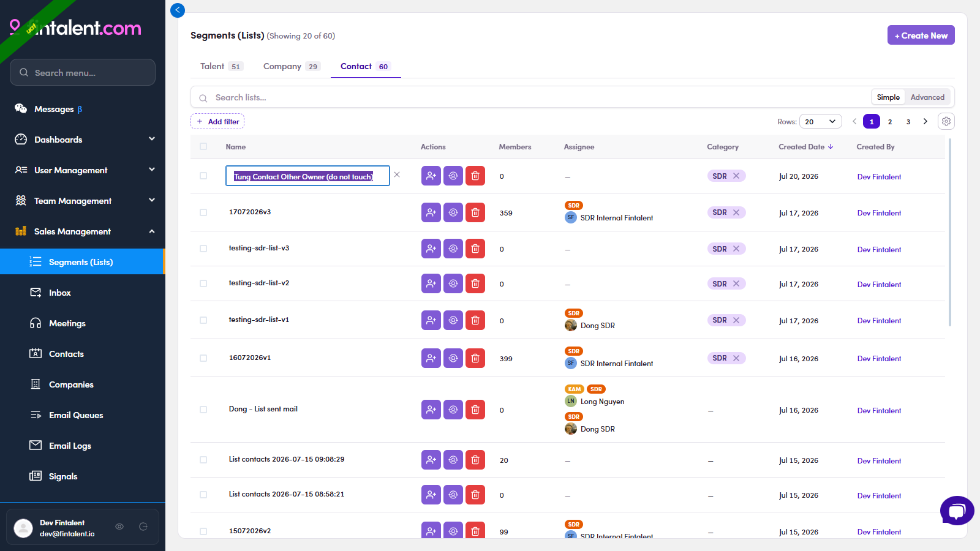Screen dimensions: 980x551
Task: Remove SDR category tag from testing-sdr-list-v2
Action: pyautogui.click(x=736, y=284)
